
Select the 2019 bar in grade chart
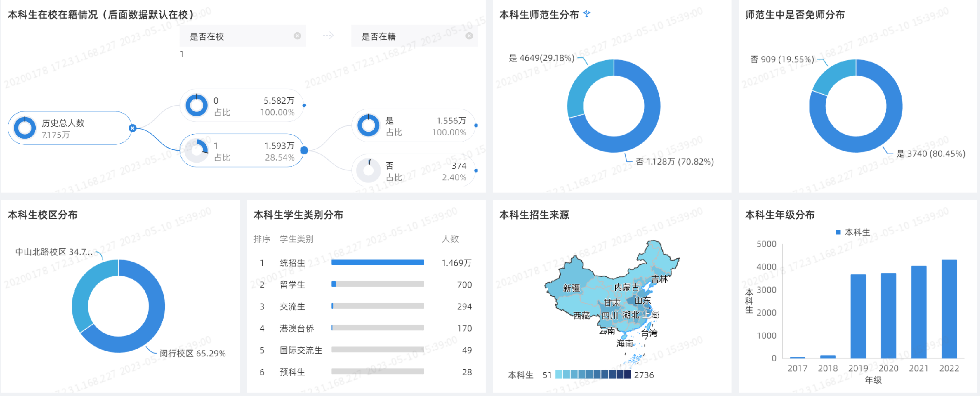coord(858,316)
